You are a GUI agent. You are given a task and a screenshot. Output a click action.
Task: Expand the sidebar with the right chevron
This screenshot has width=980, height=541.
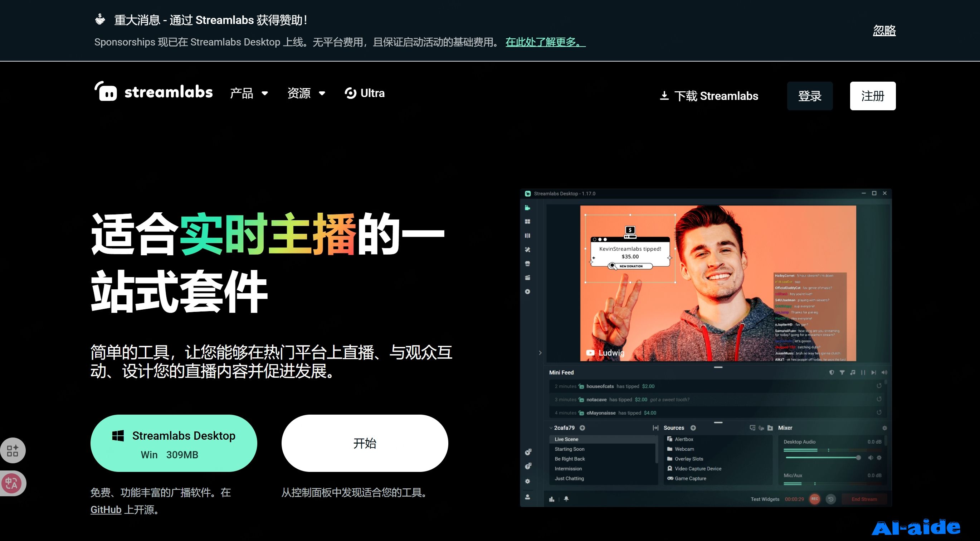(x=540, y=353)
